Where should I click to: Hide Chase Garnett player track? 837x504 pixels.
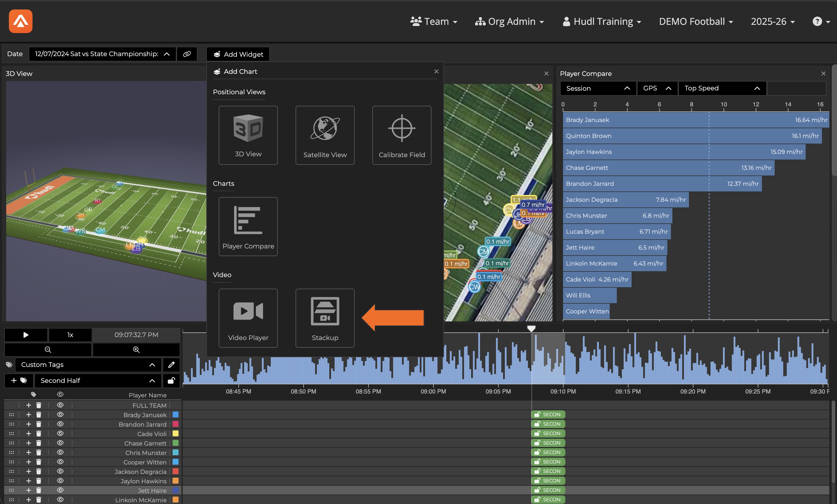(60, 443)
